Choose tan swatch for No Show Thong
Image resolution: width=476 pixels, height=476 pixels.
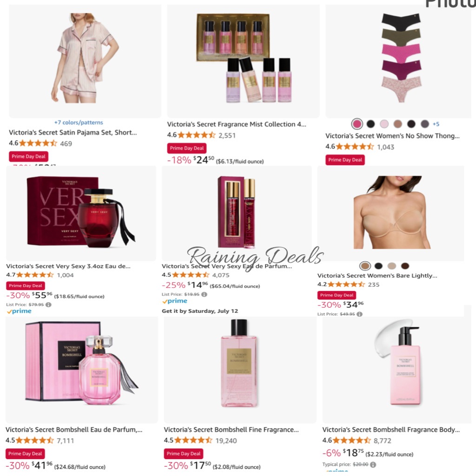[398, 124]
